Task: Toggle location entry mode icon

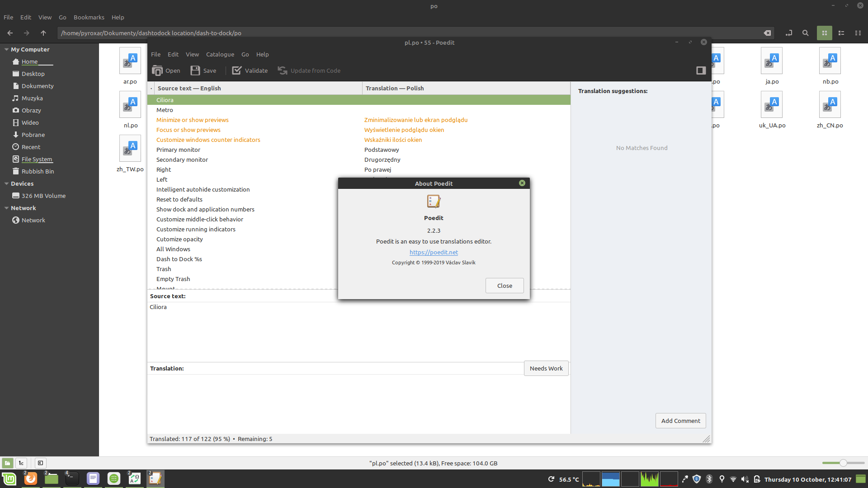Action: pyautogui.click(x=789, y=33)
